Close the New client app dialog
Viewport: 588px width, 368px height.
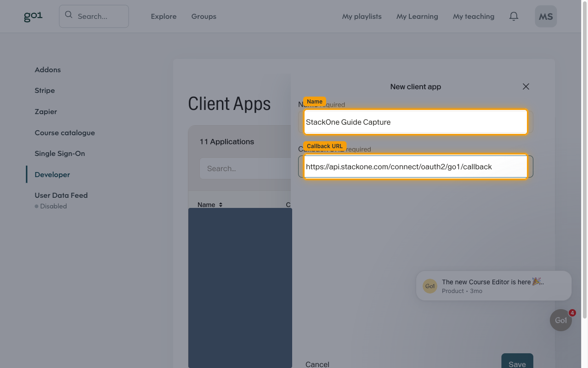(526, 86)
